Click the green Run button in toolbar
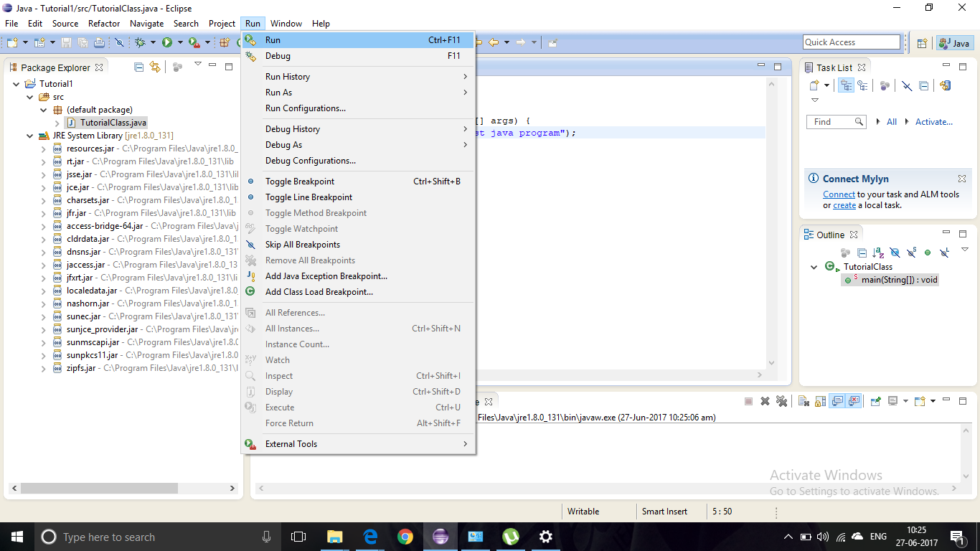The image size is (980, 551). click(167, 42)
